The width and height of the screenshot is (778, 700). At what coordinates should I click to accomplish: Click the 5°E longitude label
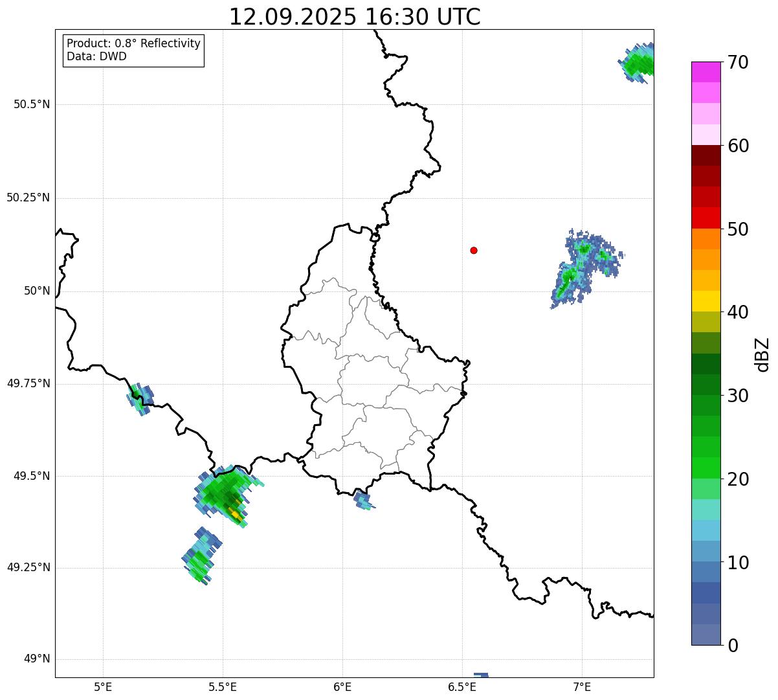(x=103, y=686)
